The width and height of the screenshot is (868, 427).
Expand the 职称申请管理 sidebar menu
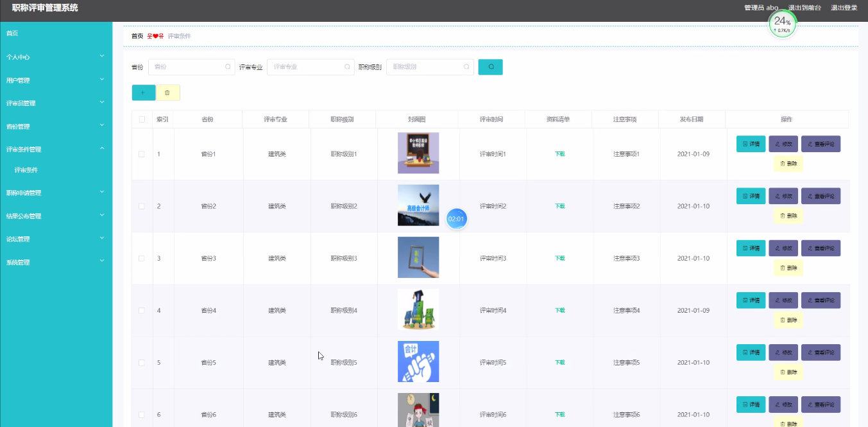(x=56, y=193)
